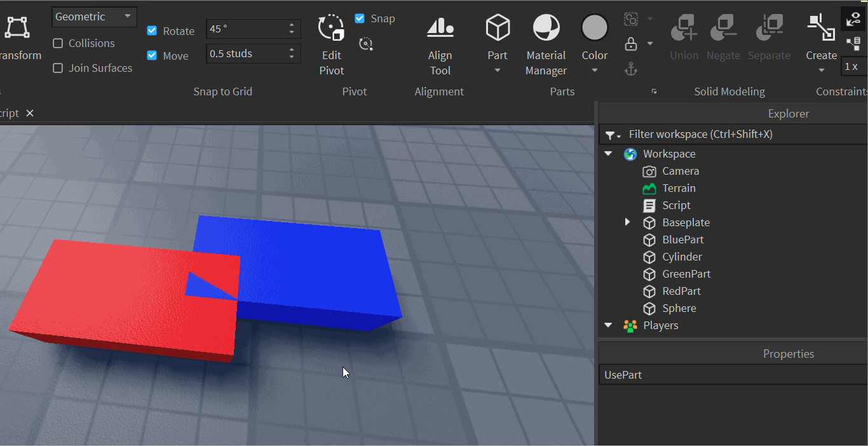This screenshot has height=446, width=868.
Task: Collapse the Players tree node
Action: pos(608,325)
